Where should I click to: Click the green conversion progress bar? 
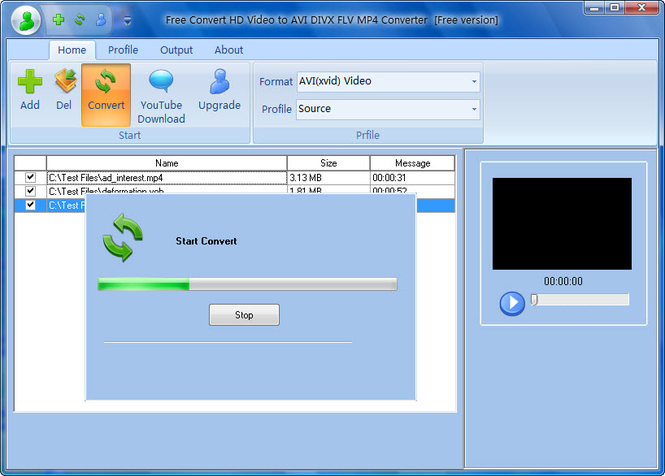[248, 284]
